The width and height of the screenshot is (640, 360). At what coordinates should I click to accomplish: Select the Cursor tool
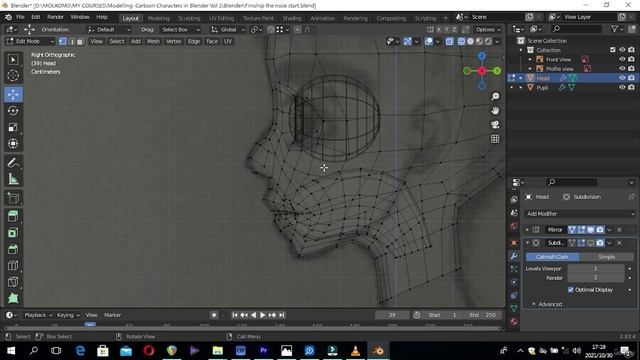(13, 76)
